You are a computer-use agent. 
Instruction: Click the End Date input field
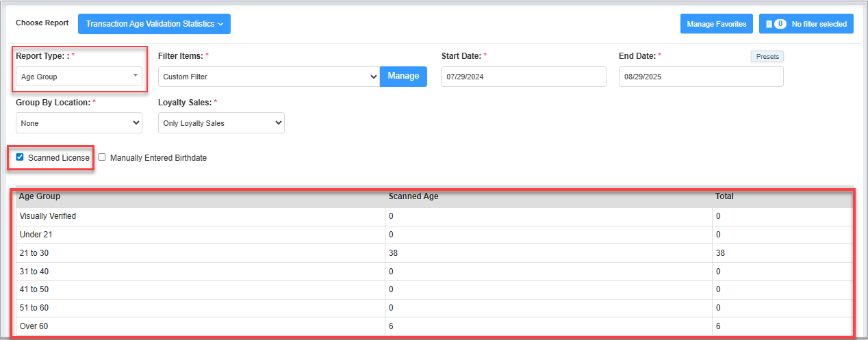tap(701, 77)
